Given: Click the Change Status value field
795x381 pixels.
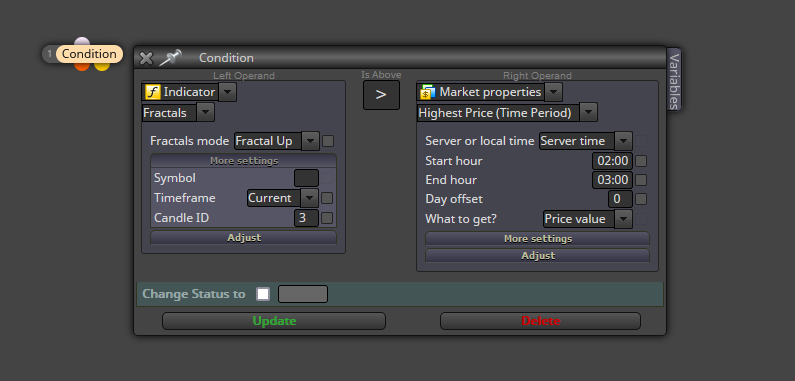Looking at the screenshot, I should pyautogui.click(x=303, y=294).
